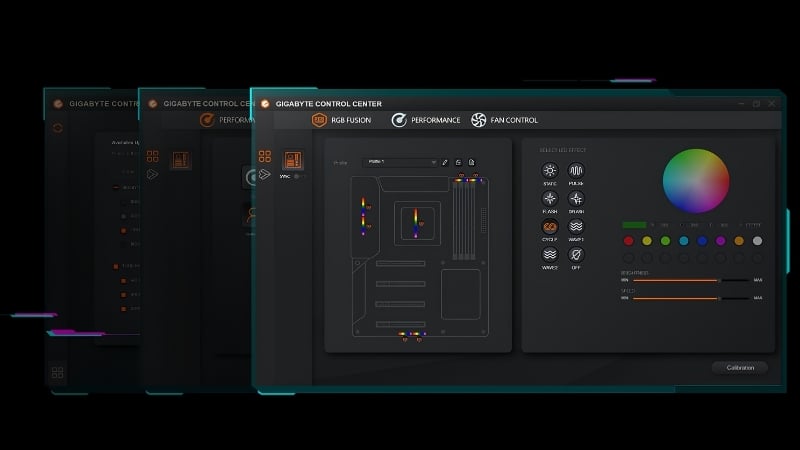Image resolution: width=800 pixels, height=450 pixels.
Task: Choose the white color swatch
Action: pyautogui.click(x=757, y=241)
